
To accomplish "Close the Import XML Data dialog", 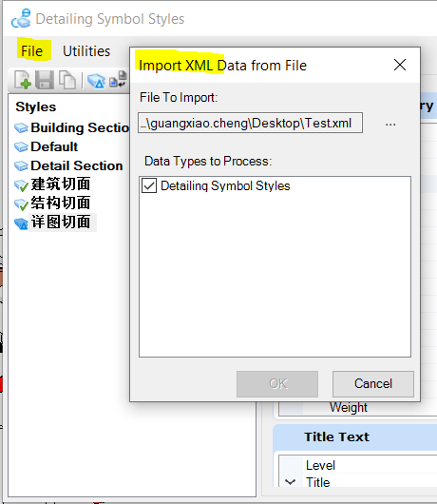I will pos(400,65).
